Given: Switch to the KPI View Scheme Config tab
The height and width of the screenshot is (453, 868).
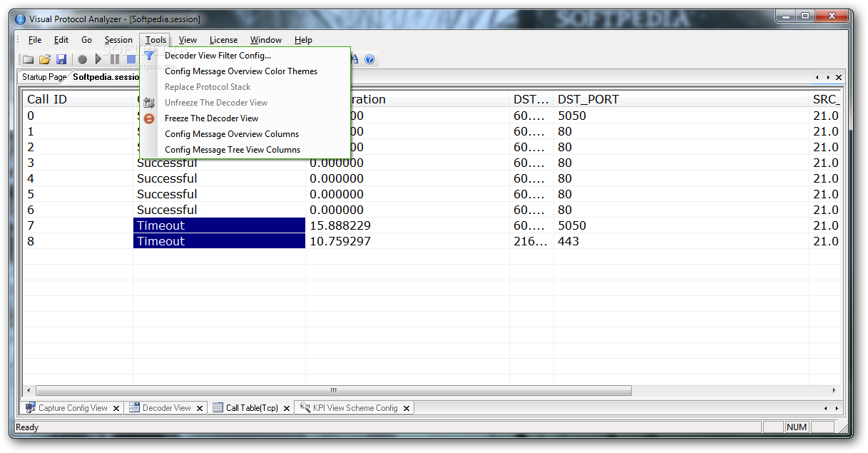Looking at the screenshot, I should [355, 408].
